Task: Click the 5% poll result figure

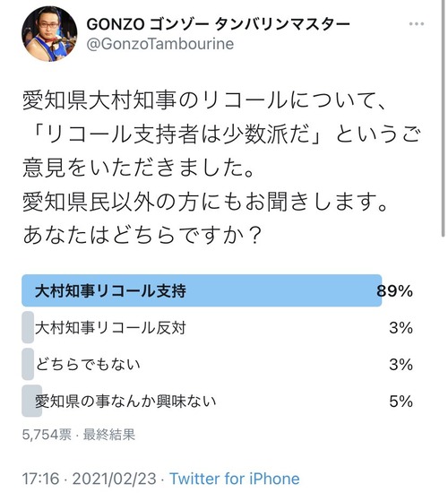Action: tap(401, 401)
